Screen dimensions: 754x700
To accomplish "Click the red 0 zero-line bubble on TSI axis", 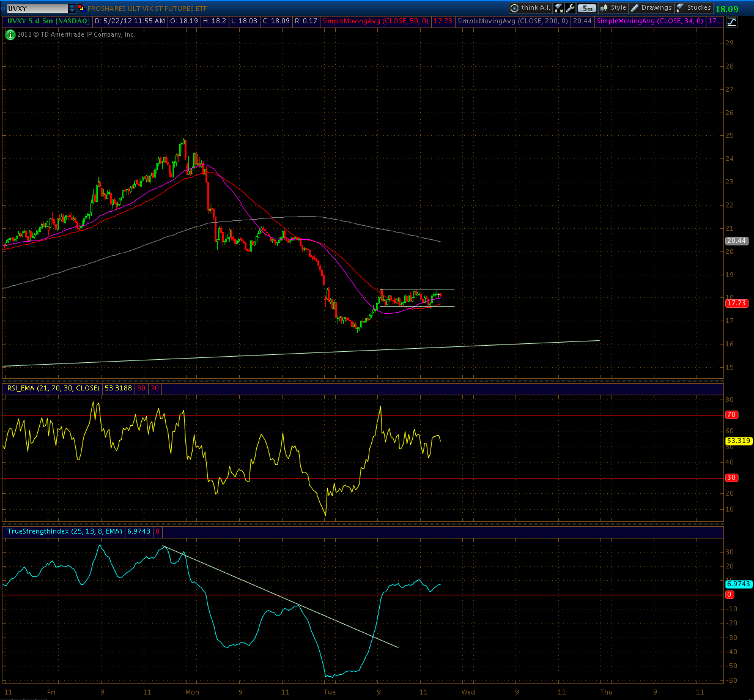I will pyautogui.click(x=729, y=595).
